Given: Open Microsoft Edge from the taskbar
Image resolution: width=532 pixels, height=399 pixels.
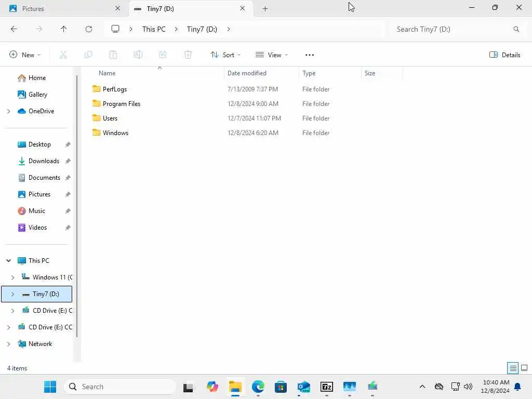Looking at the screenshot, I should [x=258, y=387].
